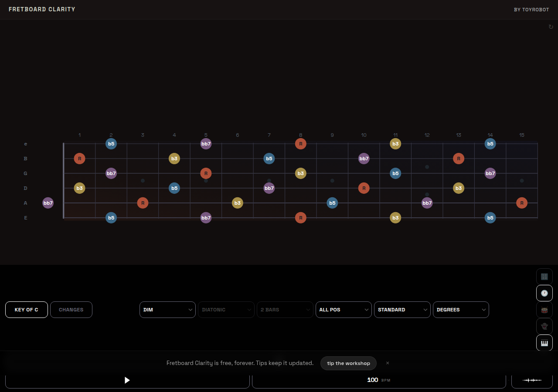Click the piano keyboard icon button
Screen dimensions: 558x392
click(x=544, y=343)
